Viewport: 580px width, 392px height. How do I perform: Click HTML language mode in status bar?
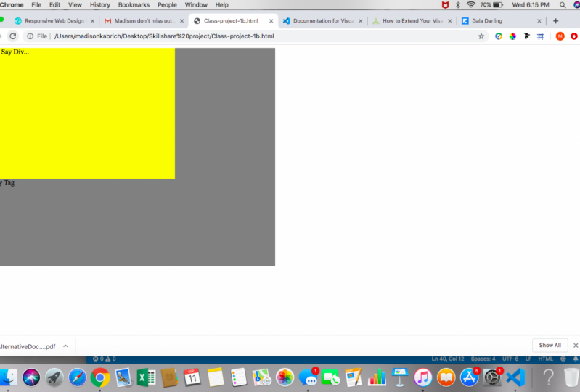point(546,359)
